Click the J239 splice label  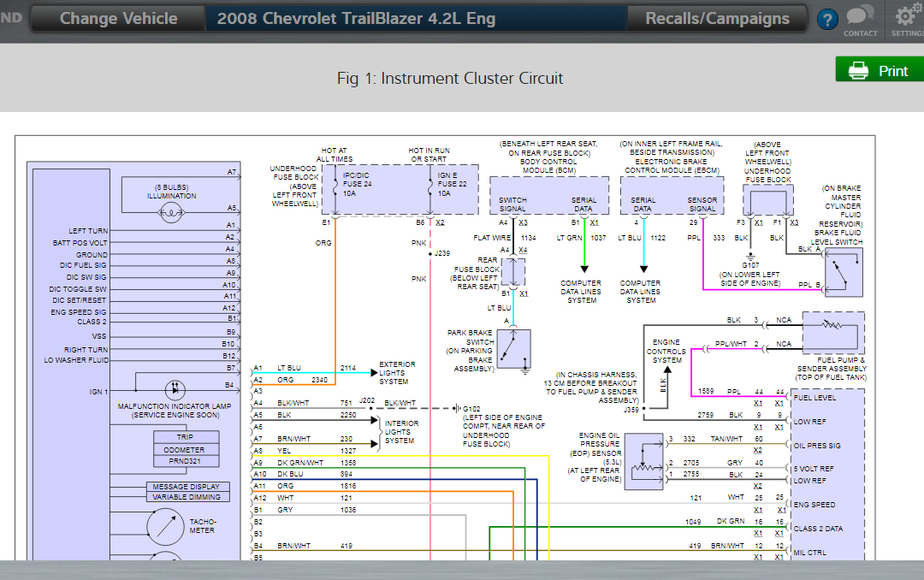[442, 253]
